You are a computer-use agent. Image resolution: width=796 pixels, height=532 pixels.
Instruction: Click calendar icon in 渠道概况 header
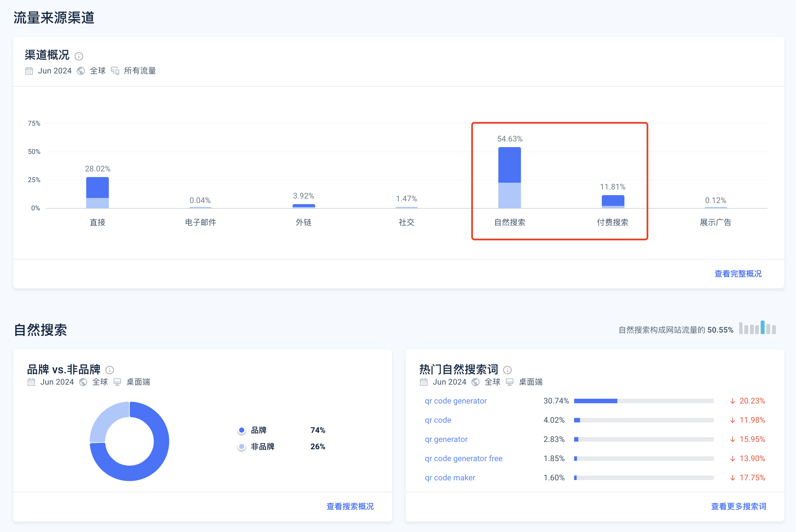click(x=29, y=71)
